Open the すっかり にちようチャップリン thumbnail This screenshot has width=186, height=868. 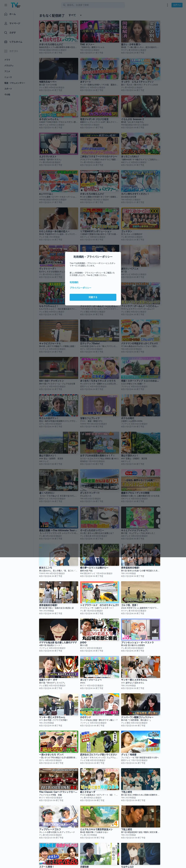coord(141,69)
